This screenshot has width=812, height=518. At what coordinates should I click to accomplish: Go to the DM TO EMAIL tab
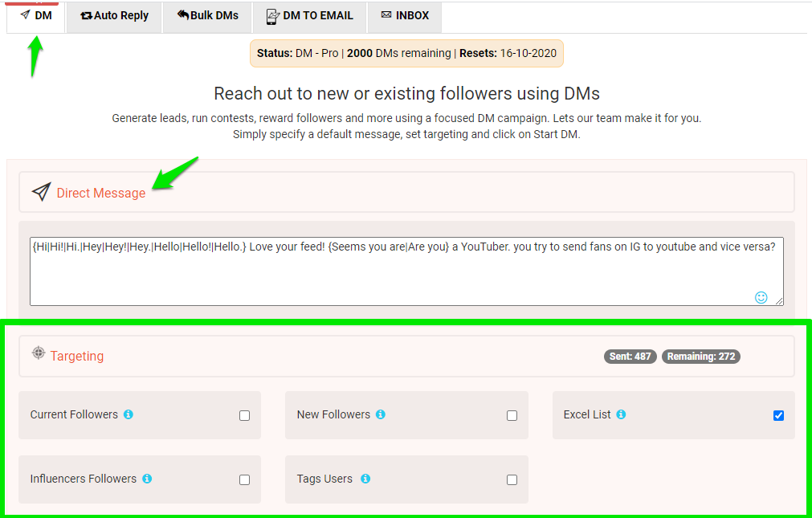point(309,15)
